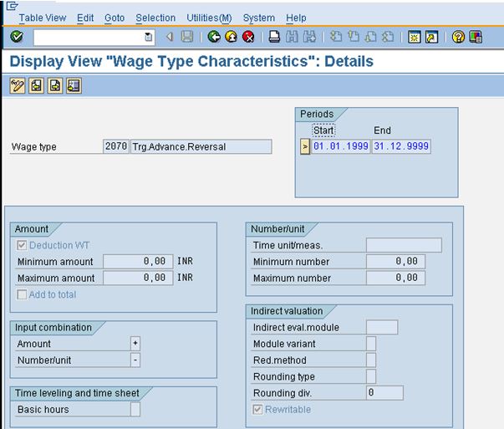The image size is (504, 429).
Task: Collapse the command field arrow
Action: (170, 38)
